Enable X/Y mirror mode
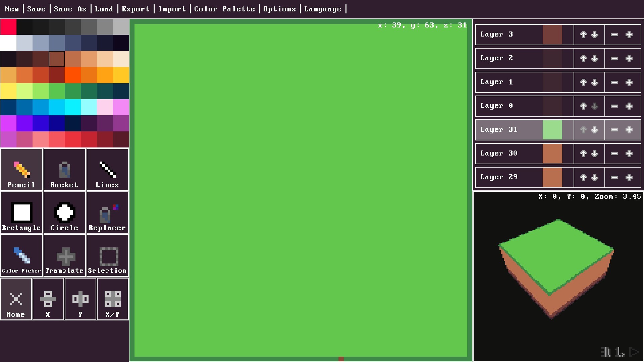Viewport: 644px width, 362px height. (x=112, y=299)
